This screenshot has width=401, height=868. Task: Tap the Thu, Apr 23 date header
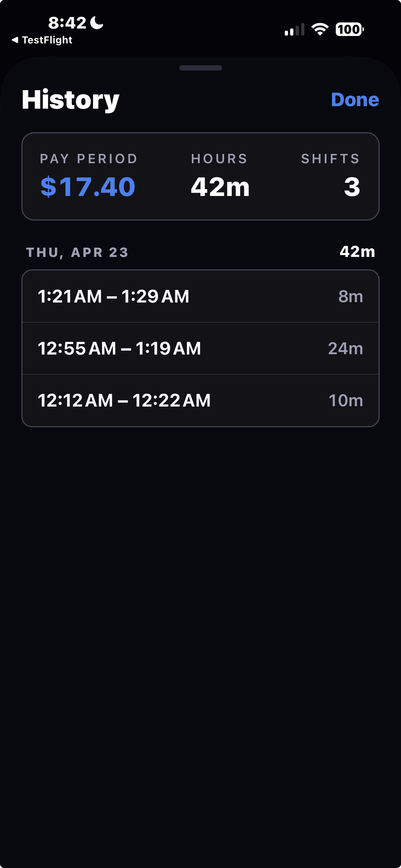77,252
